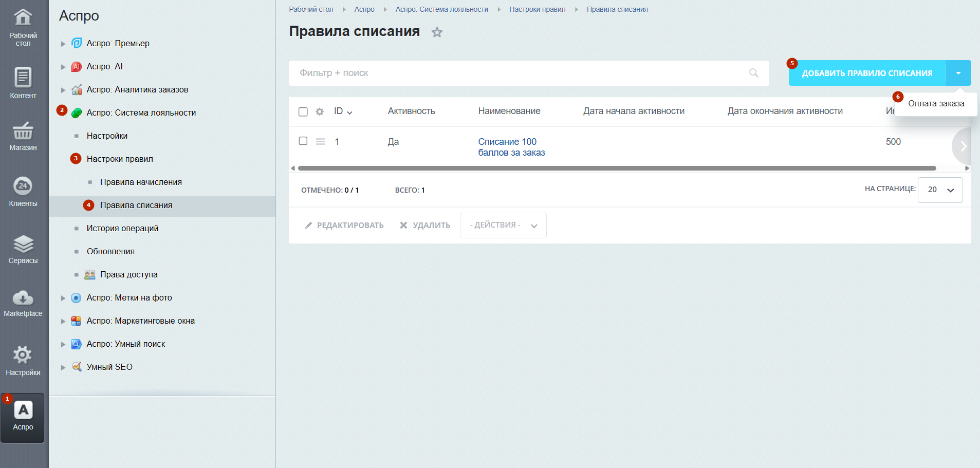Viewport: 980px width, 468px height.
Task: Check the checkbox for row ID 1
Action: 303,141
